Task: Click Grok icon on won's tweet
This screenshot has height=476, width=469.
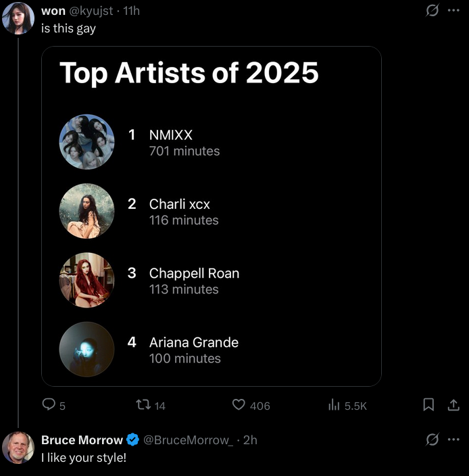Action: click(430, 11)
